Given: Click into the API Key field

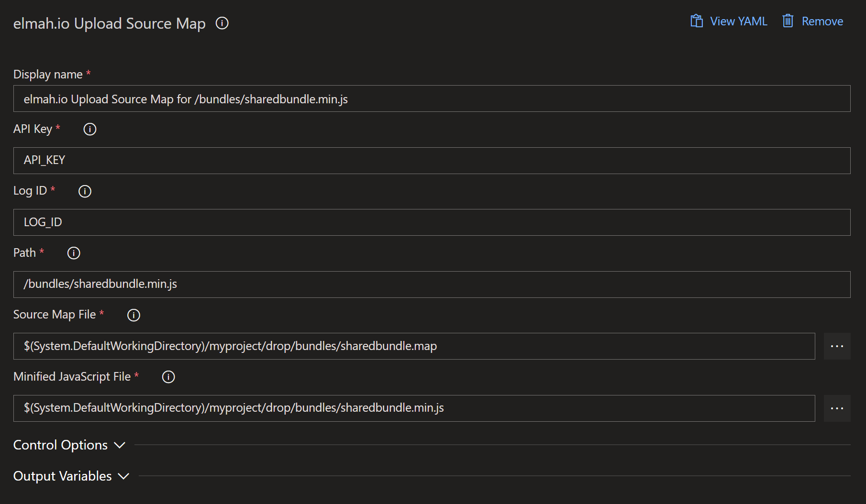Looking at the screenshot, I should [432, 161].
